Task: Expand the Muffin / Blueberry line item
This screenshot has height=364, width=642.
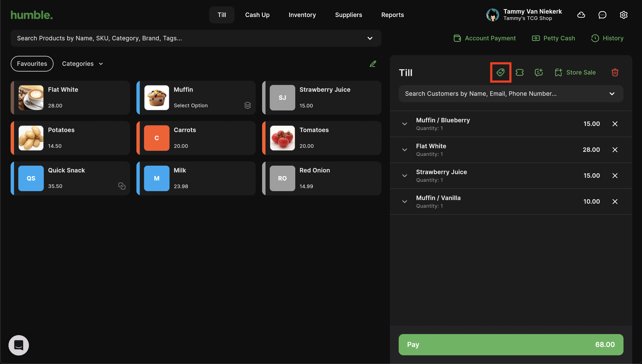Action: coord(405,124)
